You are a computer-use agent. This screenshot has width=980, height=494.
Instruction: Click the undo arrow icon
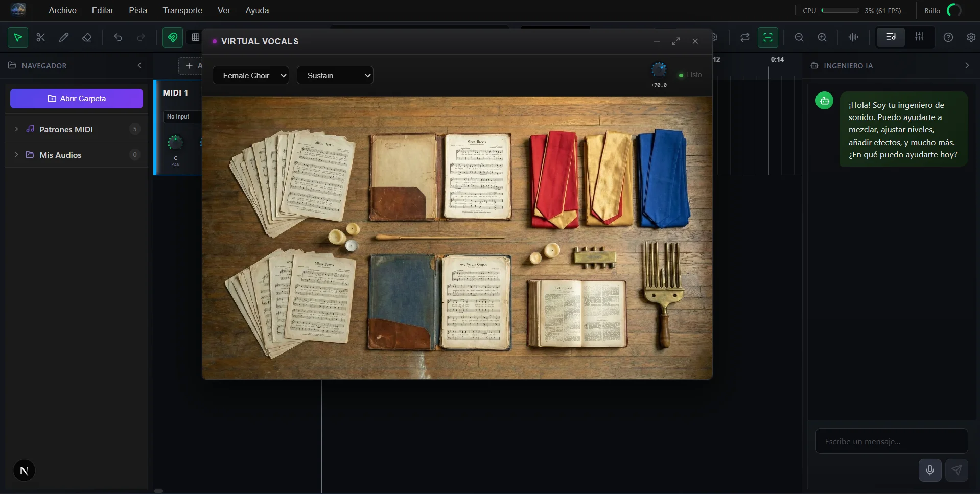click(118, 37)
